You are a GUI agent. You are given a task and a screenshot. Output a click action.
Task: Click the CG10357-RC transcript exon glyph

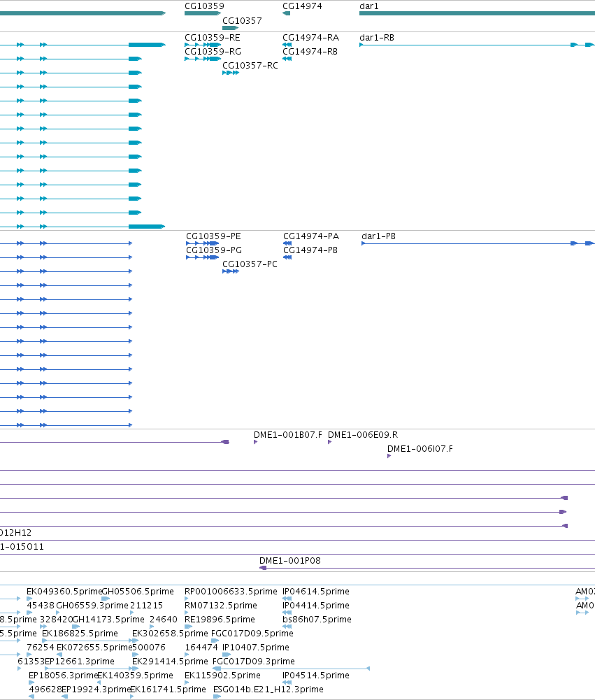(x=231, y=73)
